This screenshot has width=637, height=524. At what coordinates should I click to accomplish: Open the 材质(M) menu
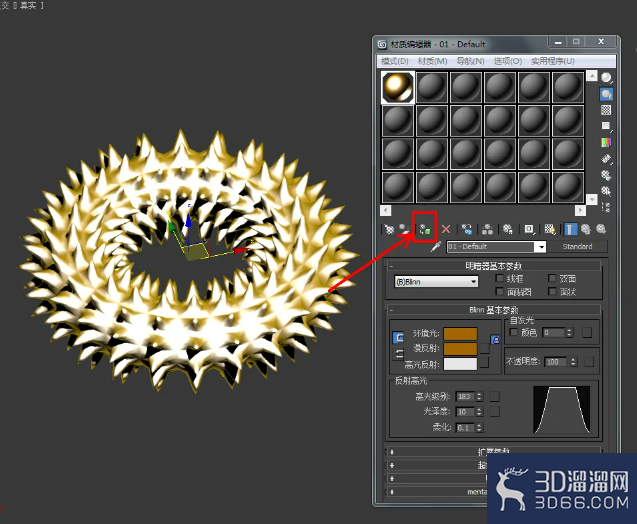click(432, 61)
